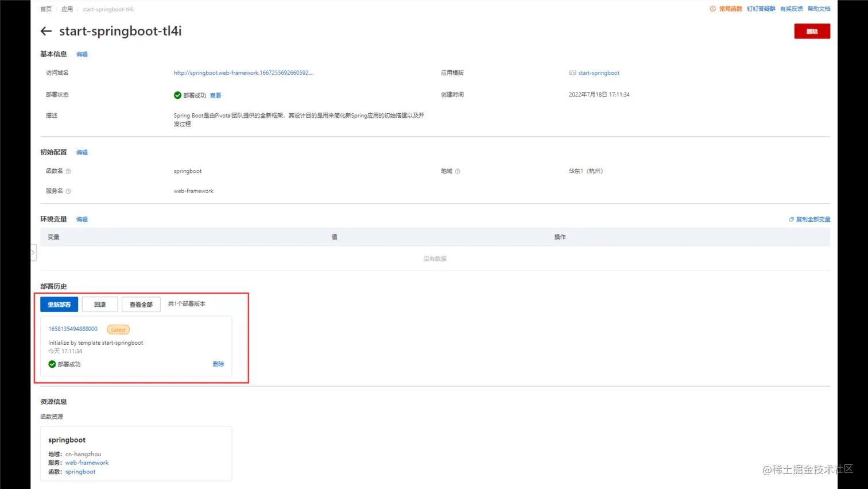
Task: Click the 查看全部 button
Action: click(141, 305)
